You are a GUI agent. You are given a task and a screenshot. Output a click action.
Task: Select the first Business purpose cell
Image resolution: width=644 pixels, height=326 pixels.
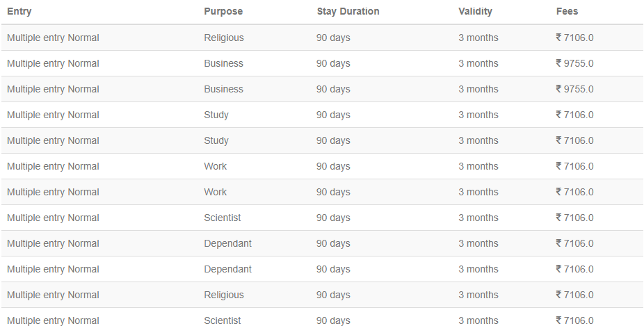[223, 64]
